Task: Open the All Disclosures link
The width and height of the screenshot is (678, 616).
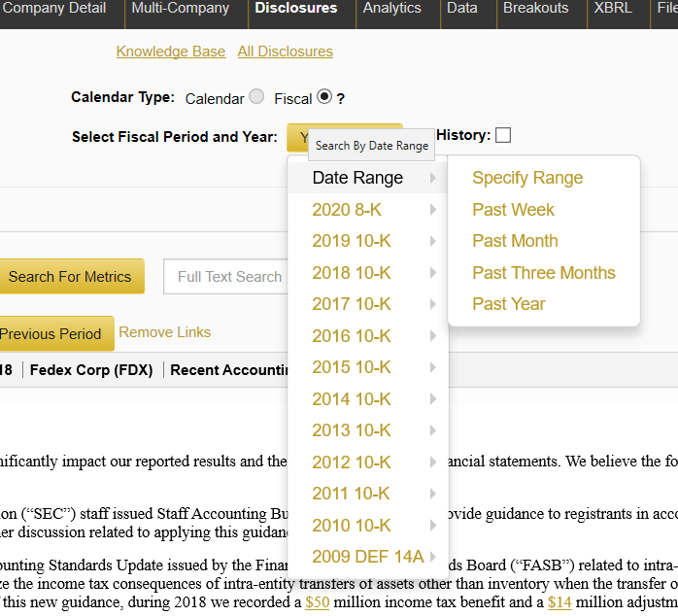Action: (x=285, y=51)
